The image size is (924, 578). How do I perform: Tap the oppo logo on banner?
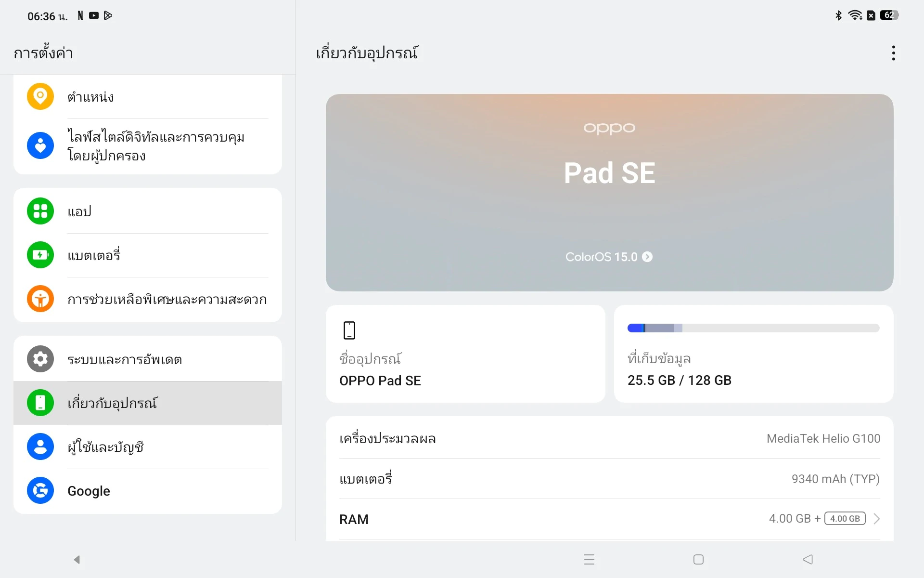[609, 128]
